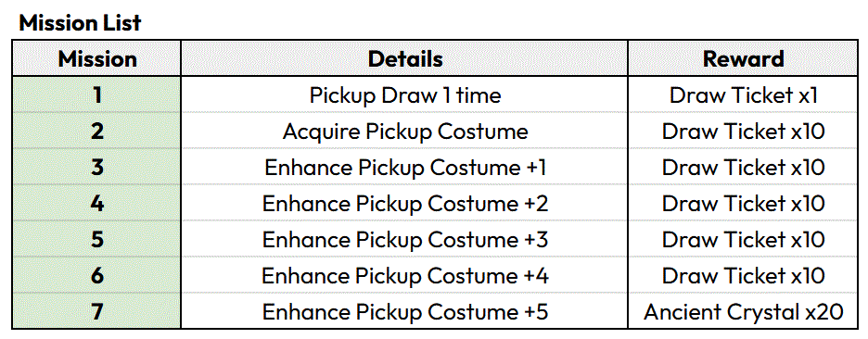
Task: Click mission number 7 cell
Action: pyautogui.click(x=96, y=311)
